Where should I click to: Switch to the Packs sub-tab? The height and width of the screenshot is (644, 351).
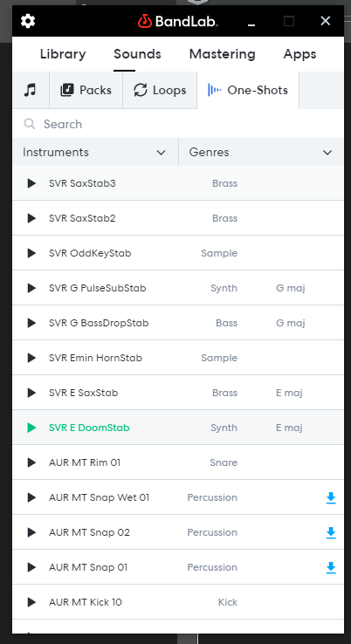[86, 90]
